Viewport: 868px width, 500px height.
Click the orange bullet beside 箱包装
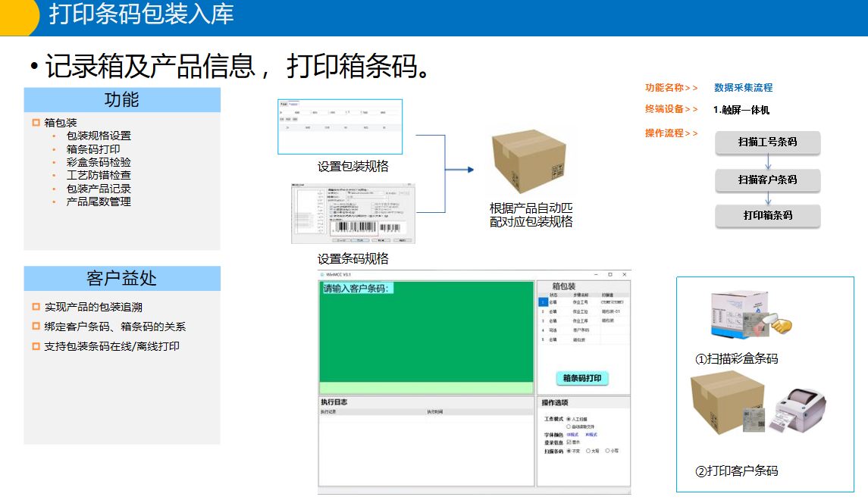click(x=36, y=123)
